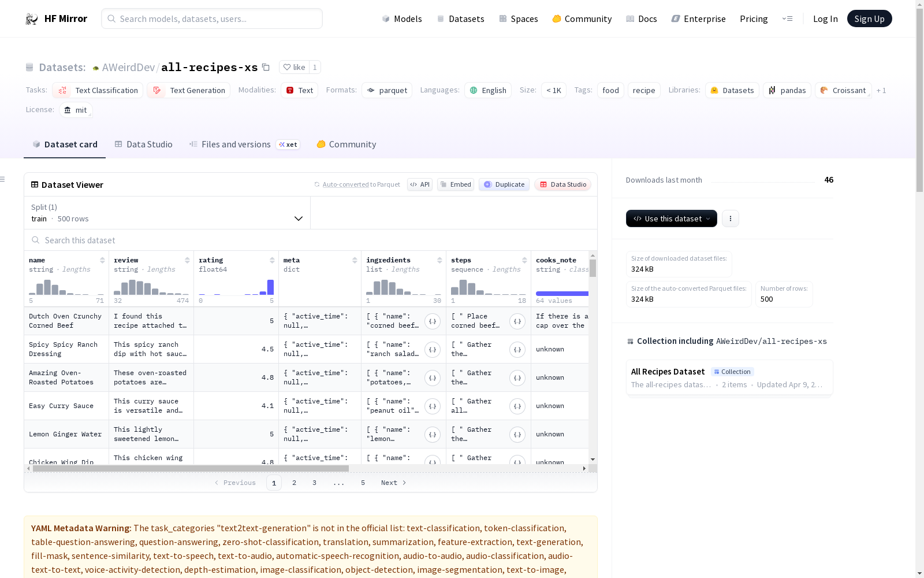924x578 pixels.
Task: Click the mit license tag
Action: pyautogui.click(x=76, y=110)
